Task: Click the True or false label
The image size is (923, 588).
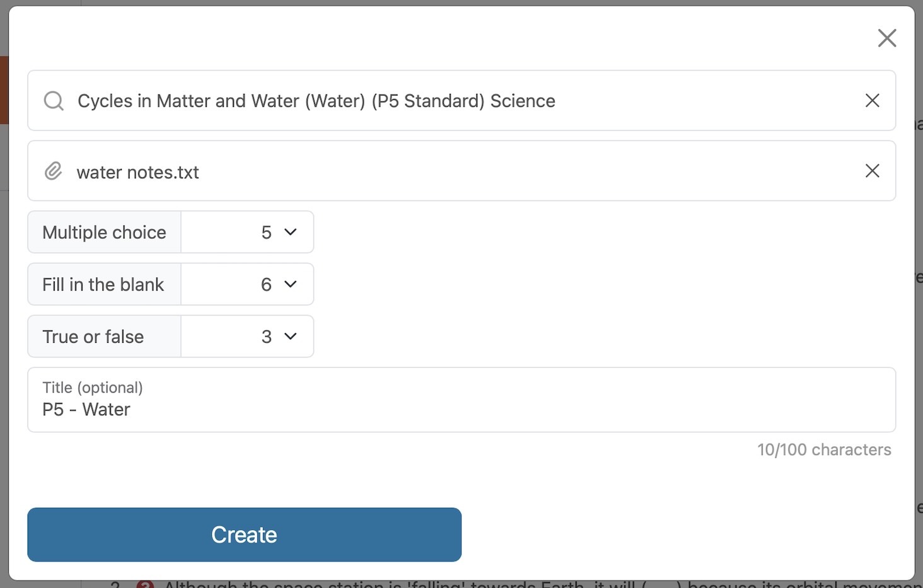Action: pyautogui.click(x=93, y=337)
